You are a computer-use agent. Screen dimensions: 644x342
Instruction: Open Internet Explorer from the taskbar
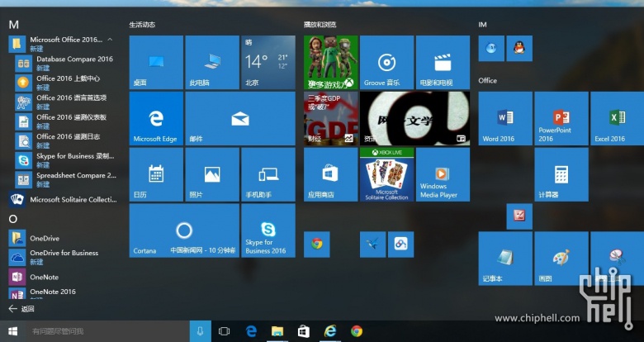pos(330,331)
